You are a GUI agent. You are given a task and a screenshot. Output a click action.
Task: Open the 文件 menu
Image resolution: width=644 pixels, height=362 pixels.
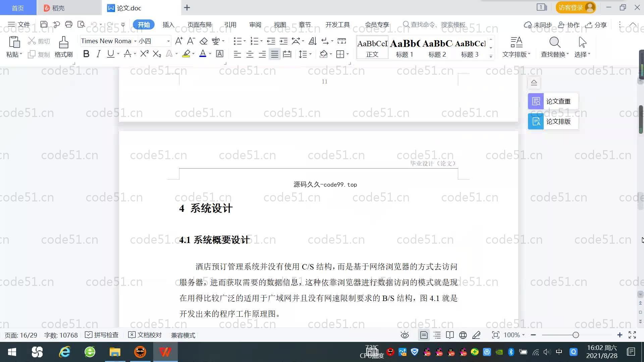[x=19, y=24]
